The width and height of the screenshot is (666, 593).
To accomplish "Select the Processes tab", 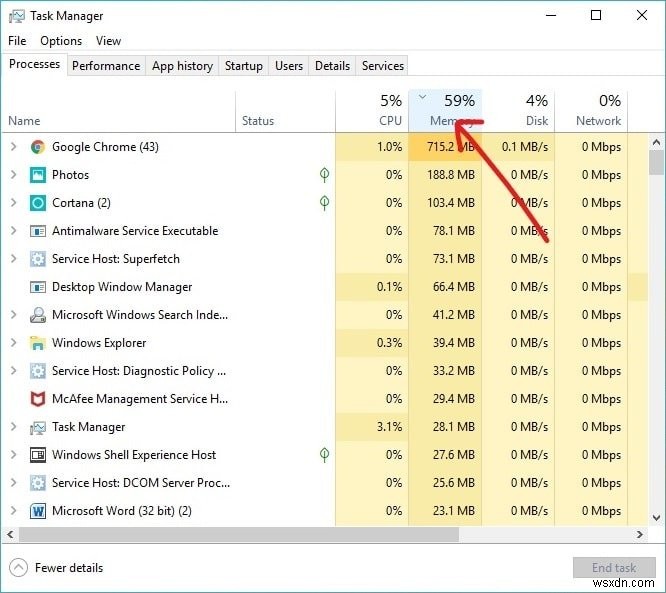I will pyautogui.click(x=34, y=65).
